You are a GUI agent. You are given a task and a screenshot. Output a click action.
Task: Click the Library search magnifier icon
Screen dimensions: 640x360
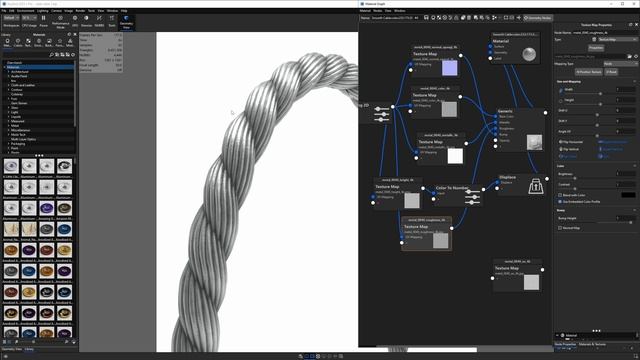tap(52, 54)
